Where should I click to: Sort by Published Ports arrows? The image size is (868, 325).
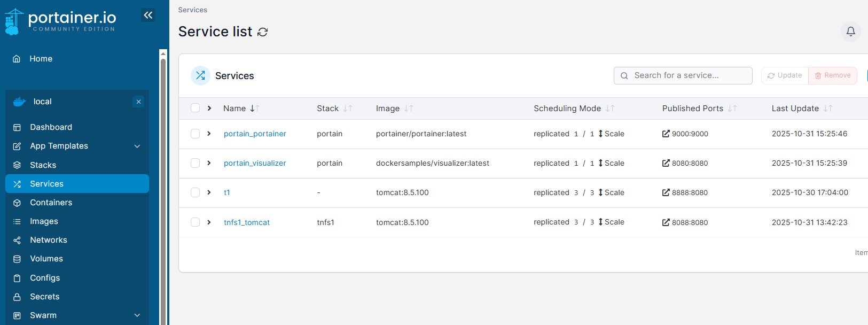(732, 109)
